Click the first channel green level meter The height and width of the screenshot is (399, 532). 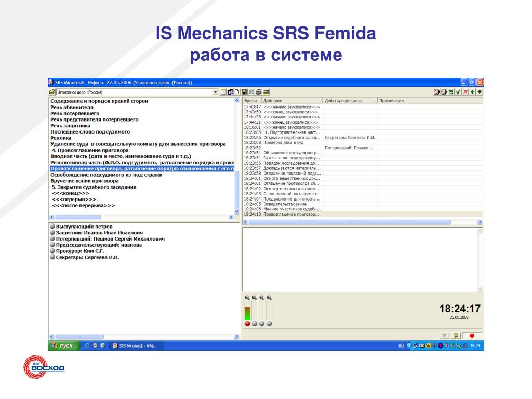[247, 311]
